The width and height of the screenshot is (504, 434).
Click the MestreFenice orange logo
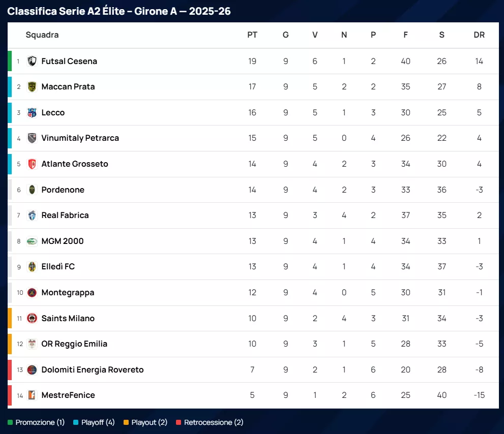point(32,395)
